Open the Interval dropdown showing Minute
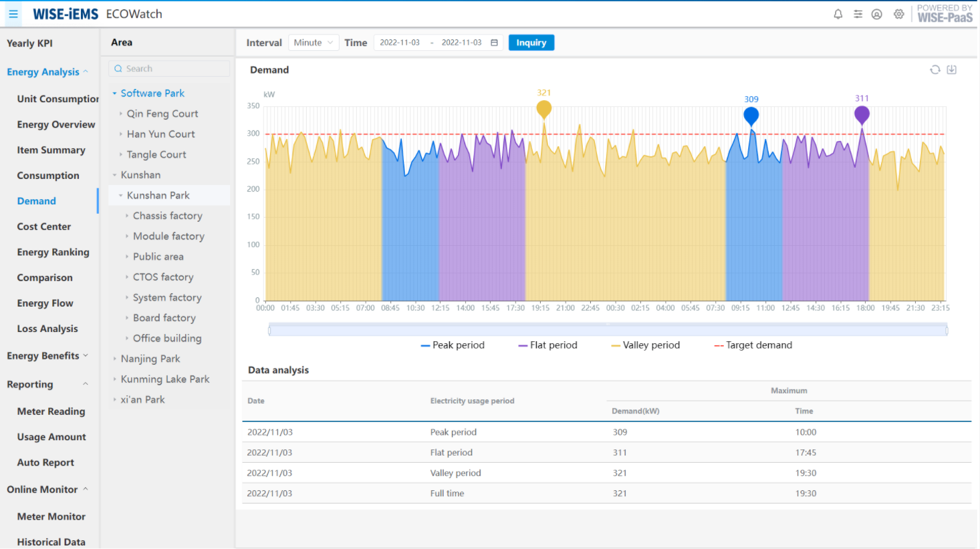The height and width of the screenshot is (549, 980). (x=313, y=42)
